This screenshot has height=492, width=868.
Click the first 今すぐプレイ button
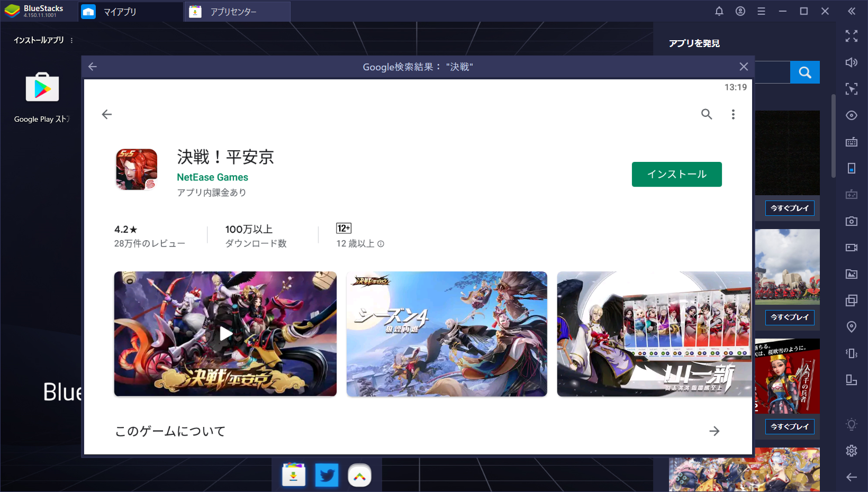(790, 208)
